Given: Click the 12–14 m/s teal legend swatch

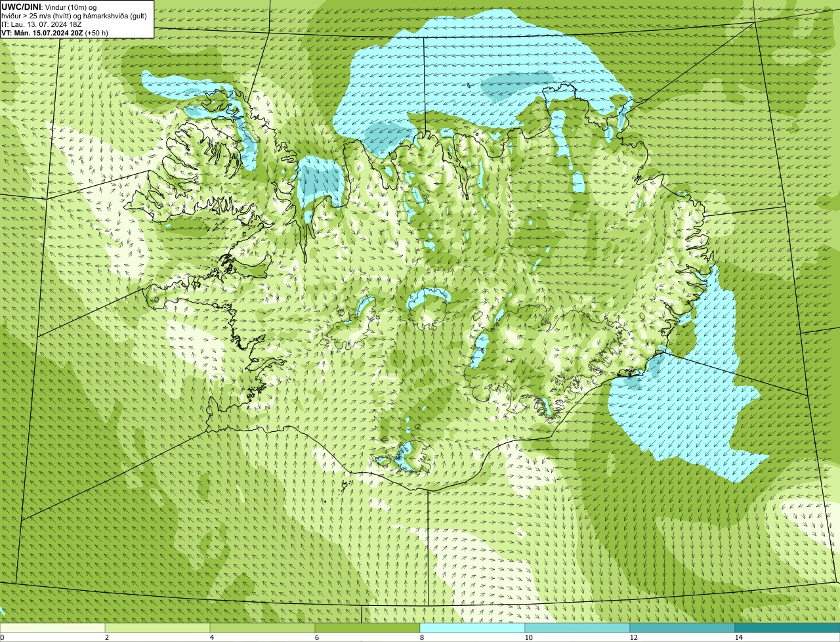Looking at the screenshot, I should (x=682, y=628).
